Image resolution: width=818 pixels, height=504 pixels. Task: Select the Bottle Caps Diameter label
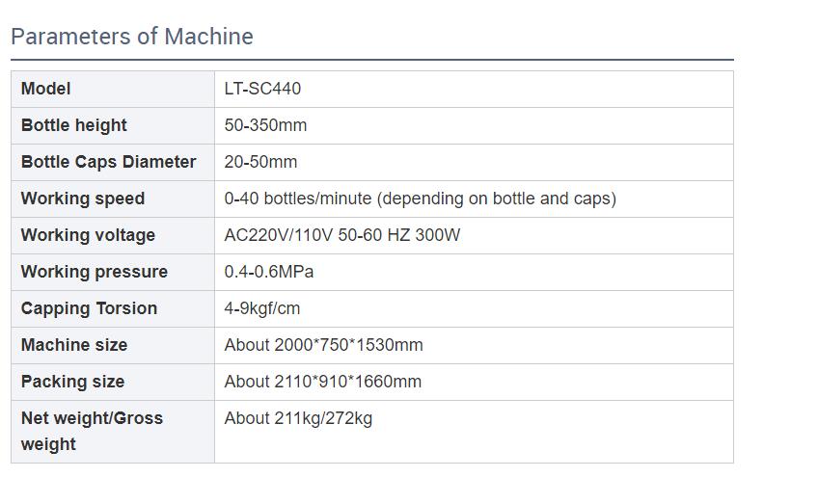[x=109, y=162]
